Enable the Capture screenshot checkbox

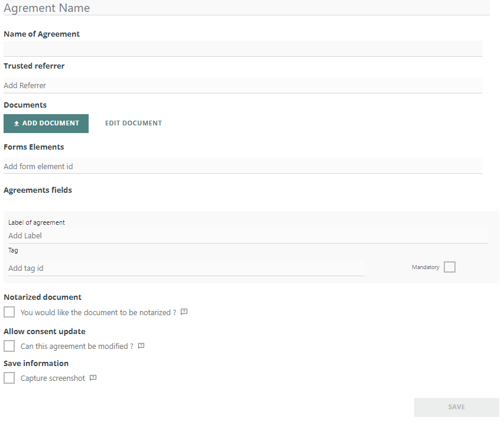[9, 378]
